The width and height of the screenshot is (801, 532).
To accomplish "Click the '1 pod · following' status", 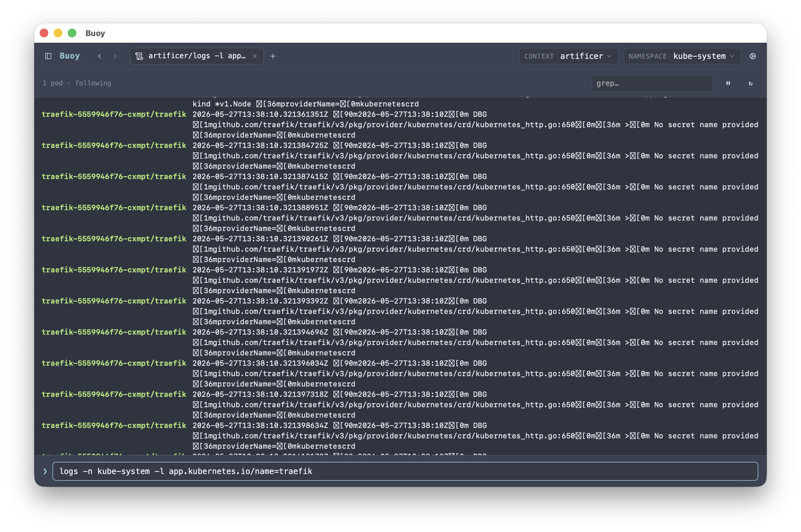I will (x=77, y=83).
